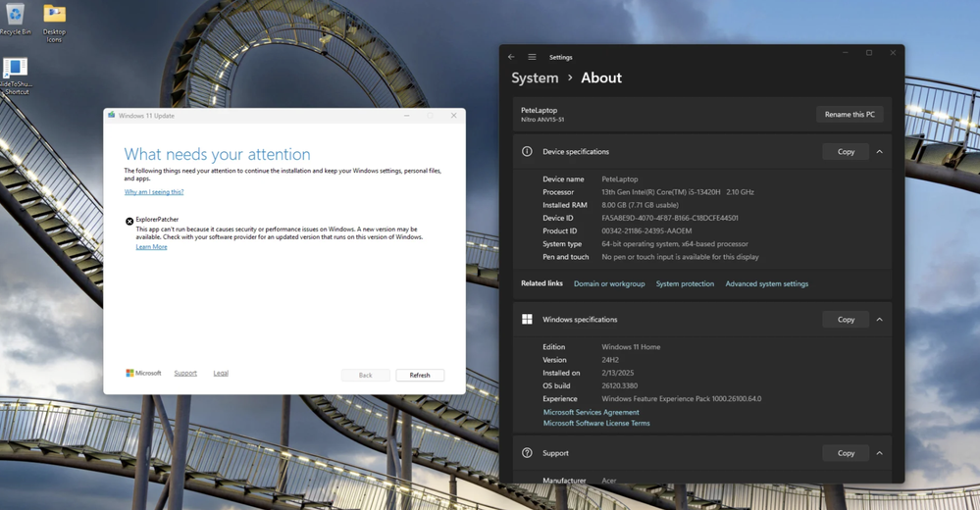Close the Settings window
Viewport: 980px width, 510px height.
point(893,53)
